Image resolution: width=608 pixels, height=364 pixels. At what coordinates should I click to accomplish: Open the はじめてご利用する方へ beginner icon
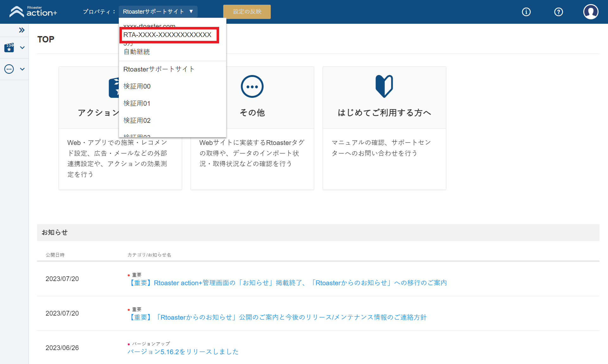click(384, 86)
